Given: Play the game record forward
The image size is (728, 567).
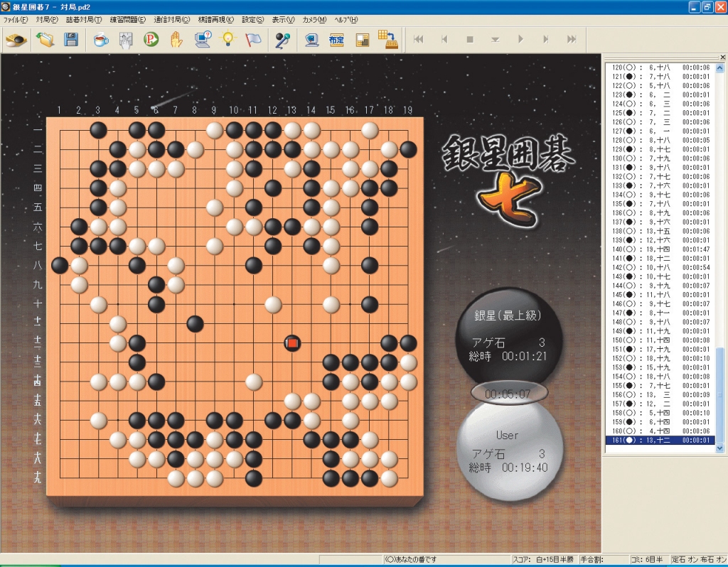Looking at the screenshot, I should (520, 40).
